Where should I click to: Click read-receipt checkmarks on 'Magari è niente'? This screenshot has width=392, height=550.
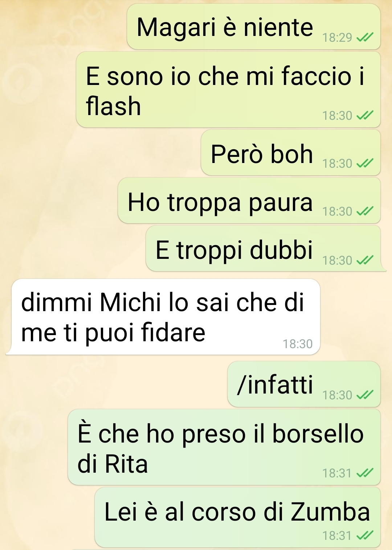[365, 37]
